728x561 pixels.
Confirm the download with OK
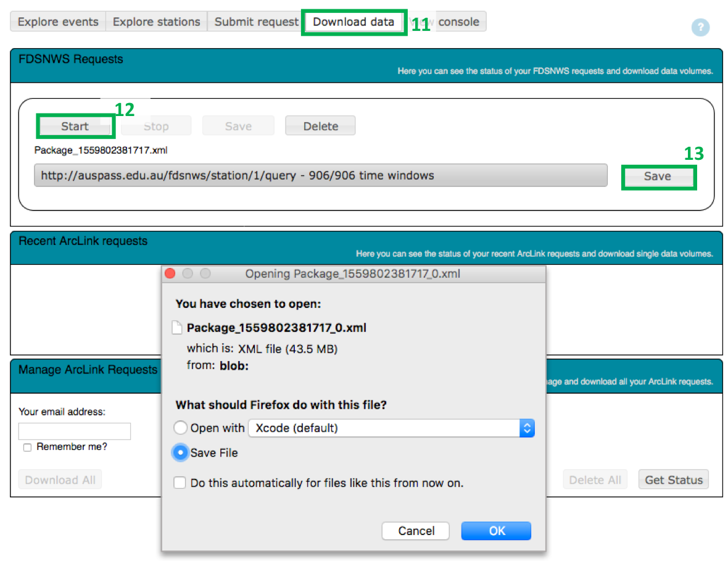[496, 531]
